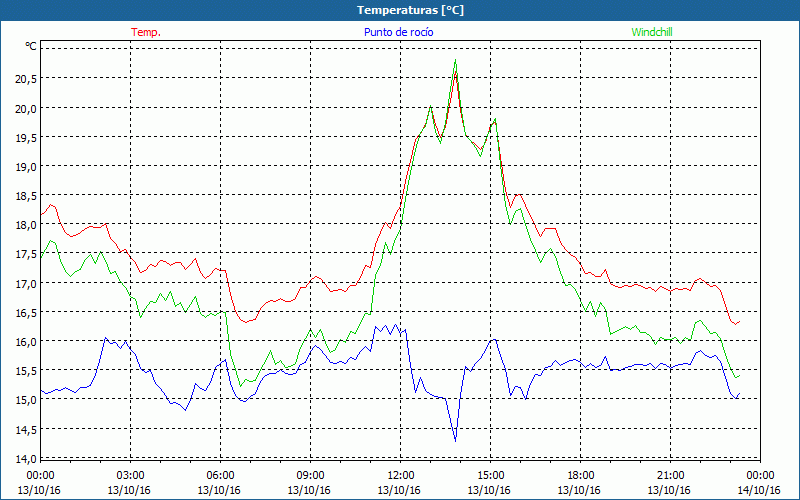The width and height of the screenshot is (800, 500).
Task: Click the 18,5 y-axis value
Action: click(x=24, y=195)
